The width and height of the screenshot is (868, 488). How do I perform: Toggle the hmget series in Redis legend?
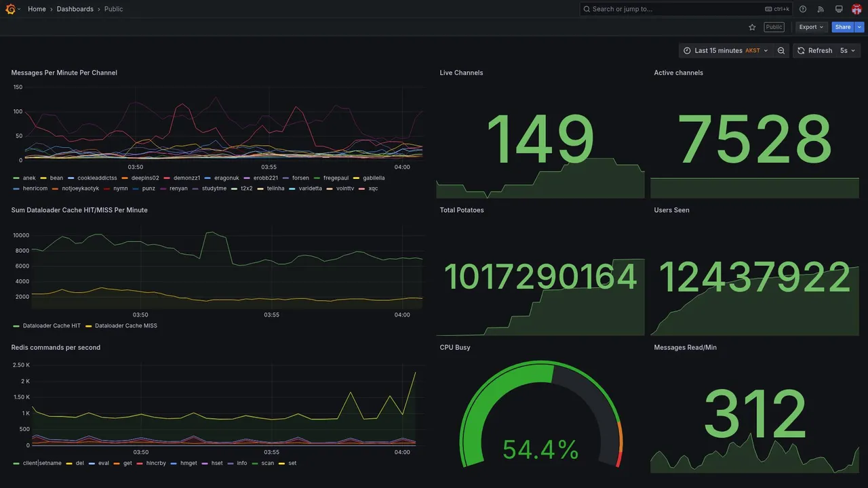pos(189,464)
